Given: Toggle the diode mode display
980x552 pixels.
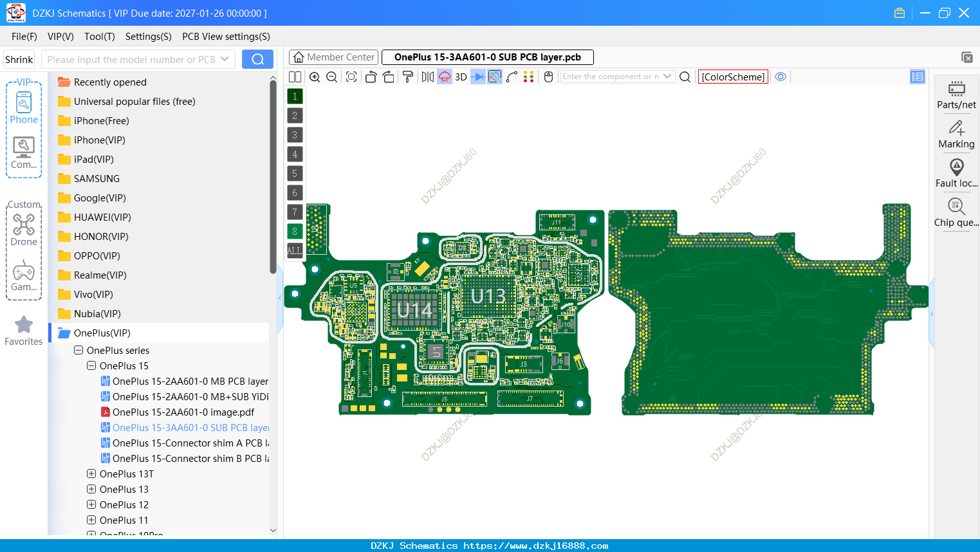Looking at the screenshot, I should pos(478,77).
